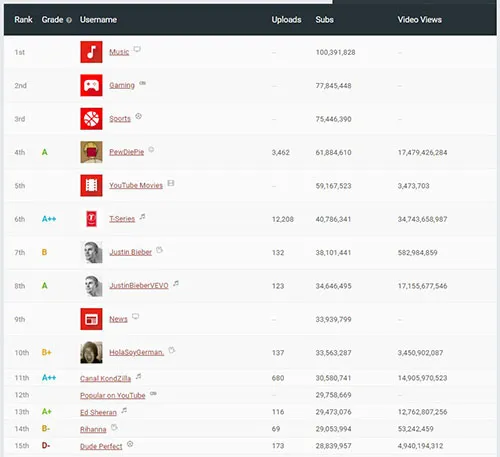The image size is (500, 457).
Task: Click the red News channel icon
Action: [x=91, y=319]
